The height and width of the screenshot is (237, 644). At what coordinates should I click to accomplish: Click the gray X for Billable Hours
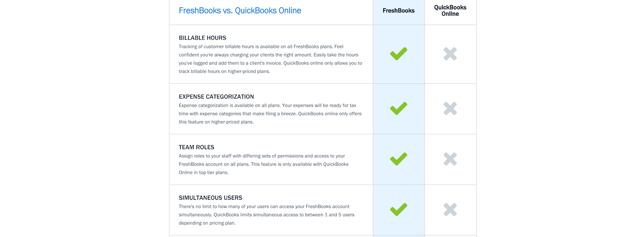[450, 54]
